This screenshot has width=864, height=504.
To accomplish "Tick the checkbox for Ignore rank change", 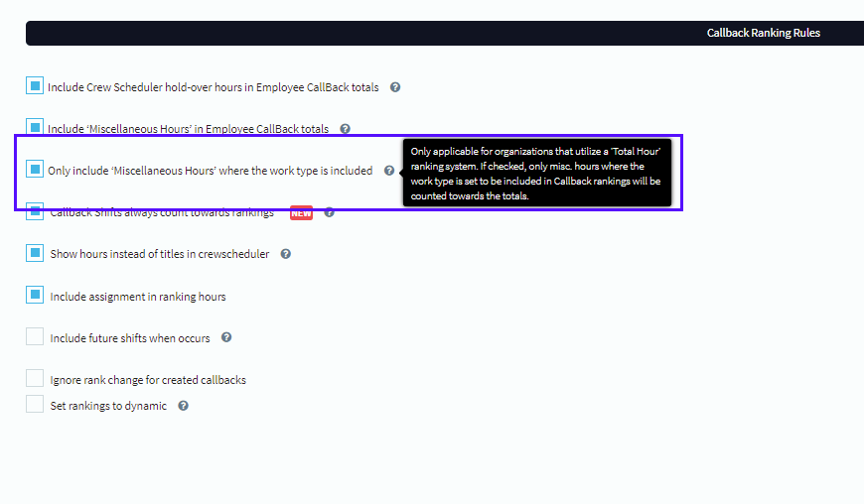I will [35, 379].
